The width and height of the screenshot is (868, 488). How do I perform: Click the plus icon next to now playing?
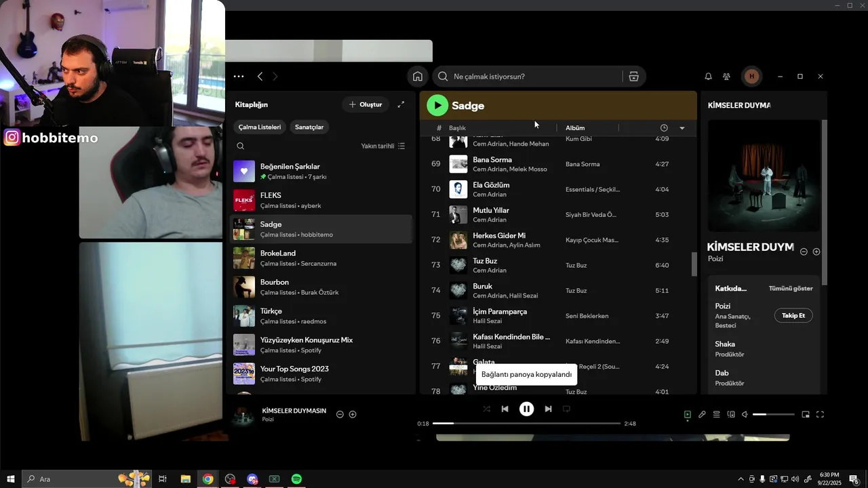[353, 414]
